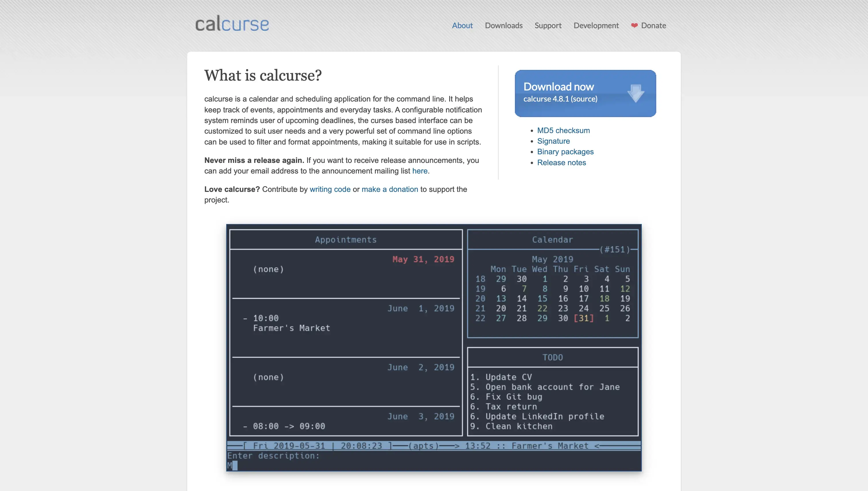Click the writing code link
The height and width of the screenshot is (491, 868).
(x=330, y=189)
